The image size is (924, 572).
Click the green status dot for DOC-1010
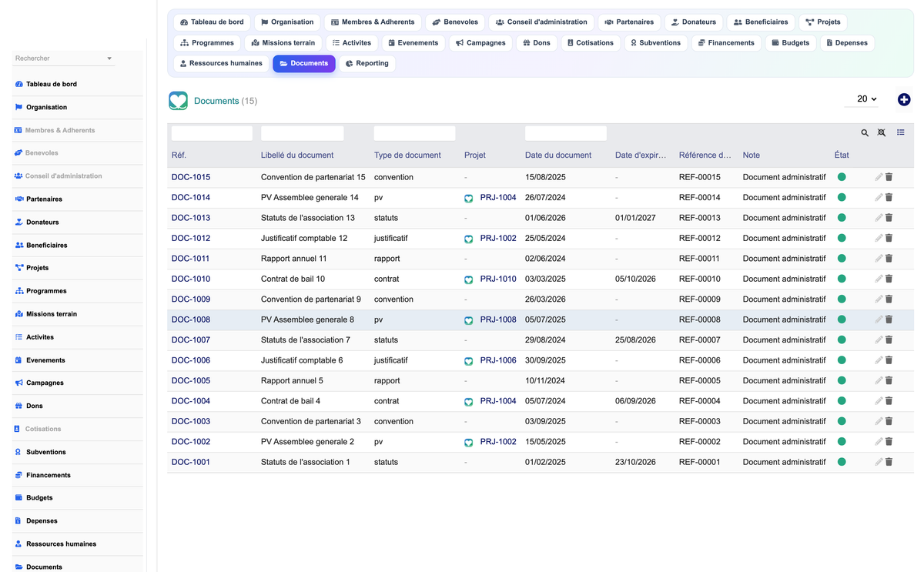tap(842, 279)
